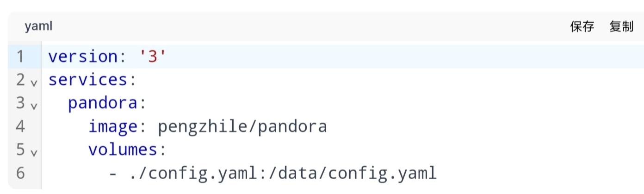This screenshot has height=194, width=644.
Task: Collapse the pandora block fold arrow
Action: (x=33, y=106)
